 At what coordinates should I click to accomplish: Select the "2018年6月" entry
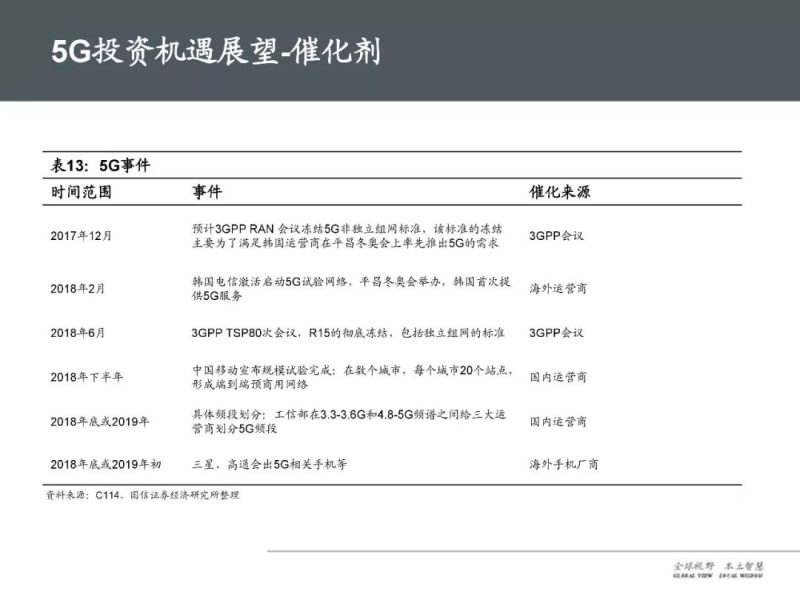78,330
